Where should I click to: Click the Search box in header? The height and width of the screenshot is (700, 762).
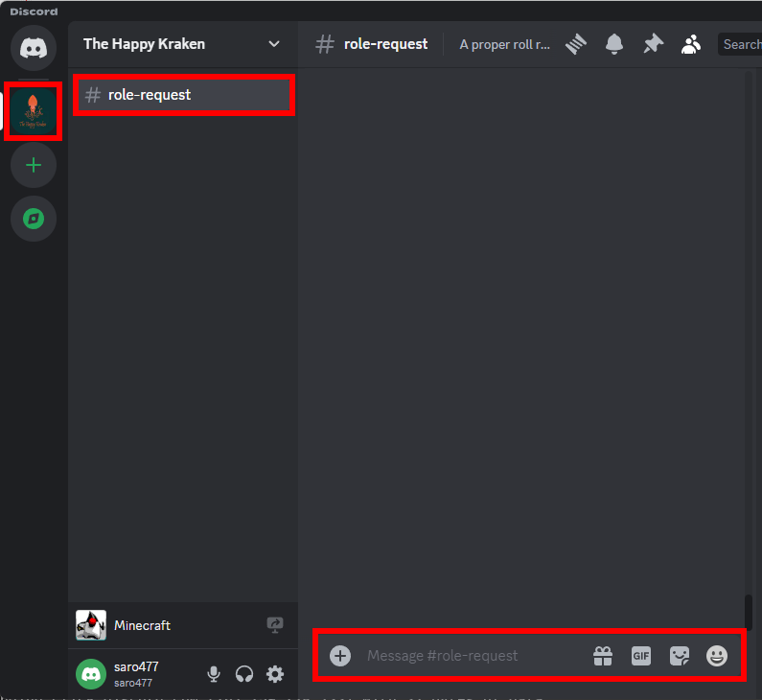[740, 44]
